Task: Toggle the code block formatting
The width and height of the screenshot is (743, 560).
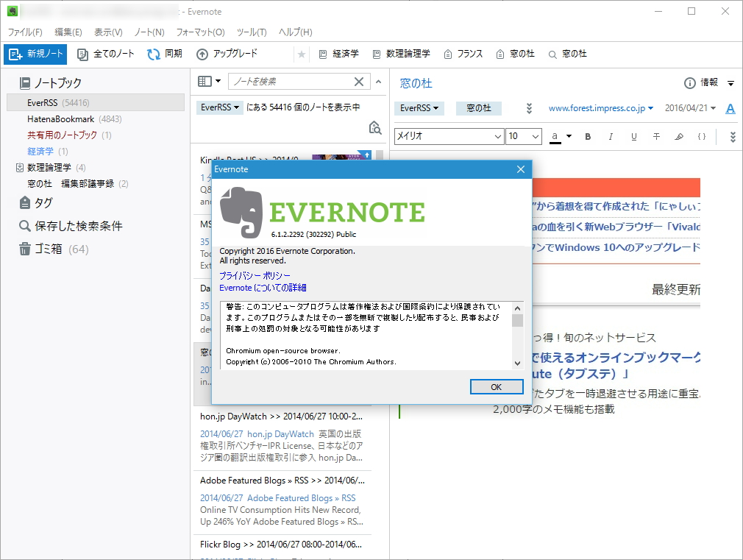Action: (702, 137)
